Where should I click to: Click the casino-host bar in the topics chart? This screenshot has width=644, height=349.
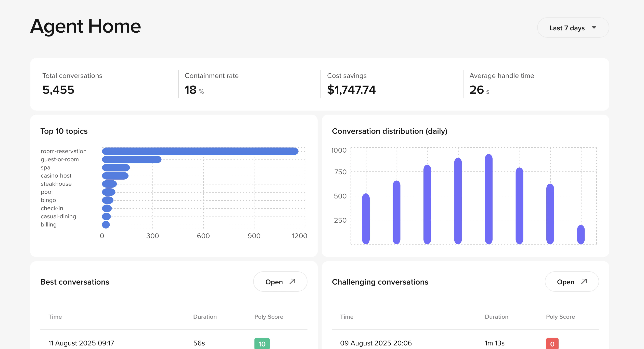click(x=115, y=176)
